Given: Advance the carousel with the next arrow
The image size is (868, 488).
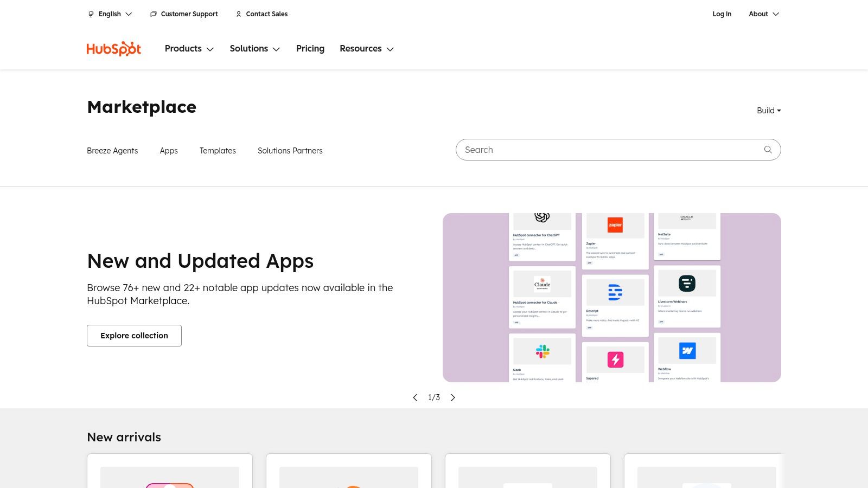Looking at the screenshot, I should [453, 397].
